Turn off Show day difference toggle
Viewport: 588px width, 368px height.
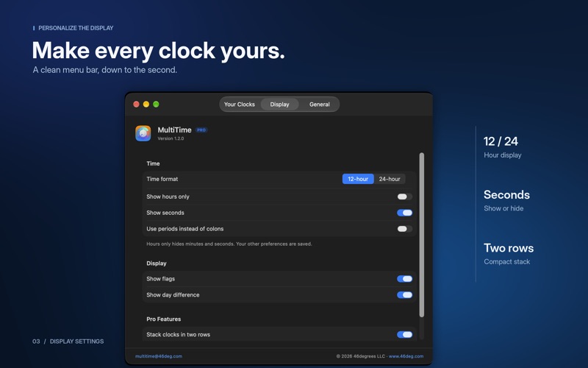coord(405,295)
